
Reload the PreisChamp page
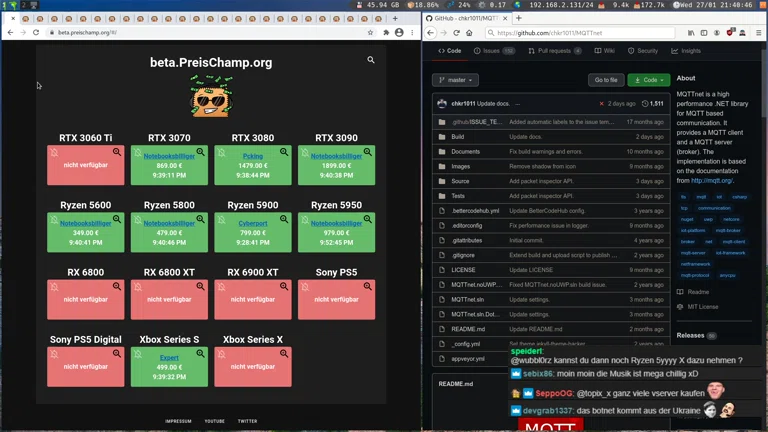click(x=36, y=32)
